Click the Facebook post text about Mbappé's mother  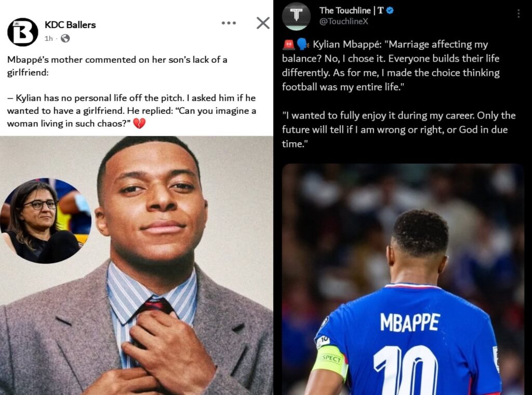coord(131,91)
